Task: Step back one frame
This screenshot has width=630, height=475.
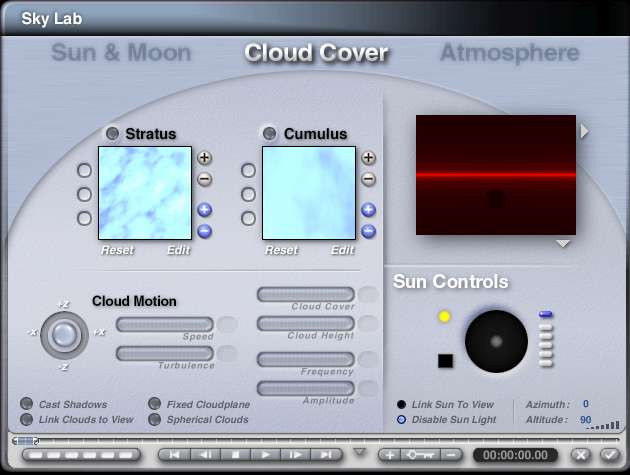Action: (206, 455)
